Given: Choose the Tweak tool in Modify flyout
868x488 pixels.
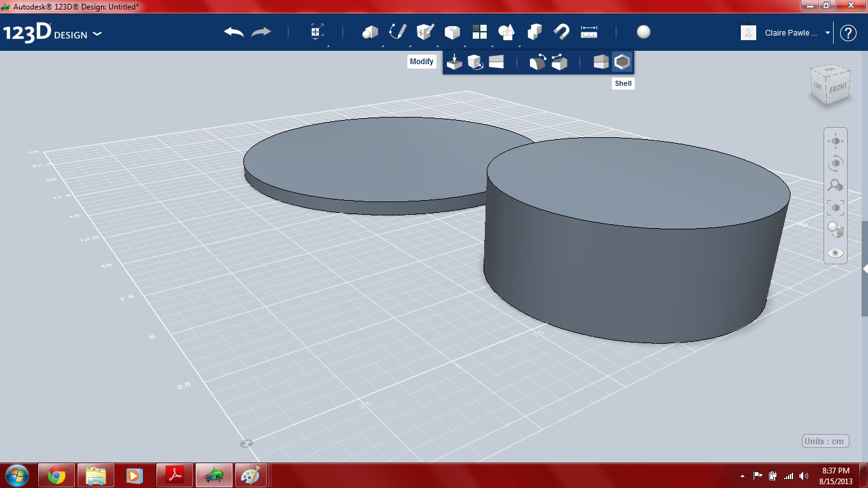Looking at the screenshot, I should click(x=475, y=62).
